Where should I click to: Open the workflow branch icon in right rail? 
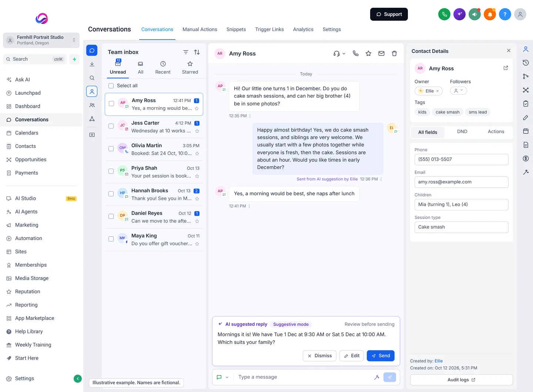526,76
